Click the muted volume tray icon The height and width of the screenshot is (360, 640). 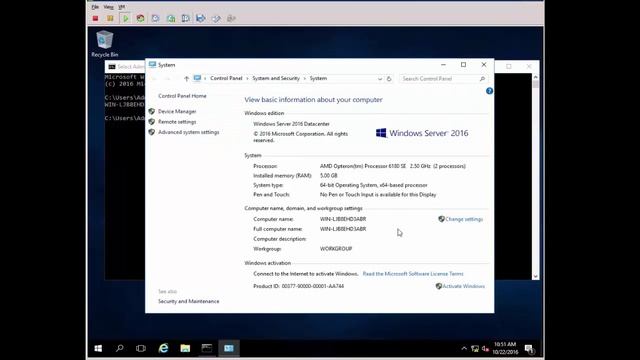485,349
